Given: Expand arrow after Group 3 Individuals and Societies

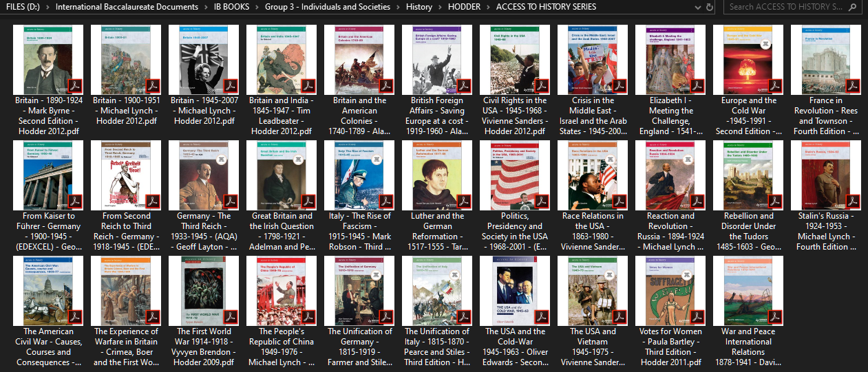Looking at the screenshot, I should [398, 7].
